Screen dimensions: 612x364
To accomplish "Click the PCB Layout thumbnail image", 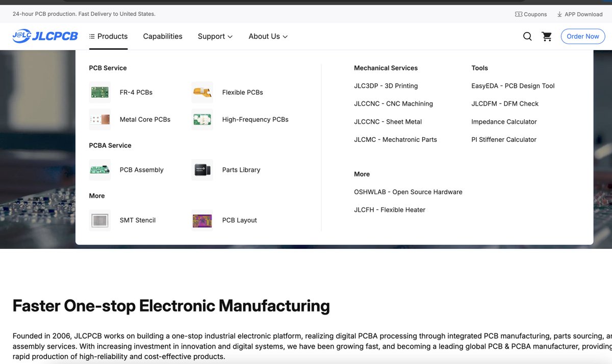I will pyautogui.click(x=202, y=220).
